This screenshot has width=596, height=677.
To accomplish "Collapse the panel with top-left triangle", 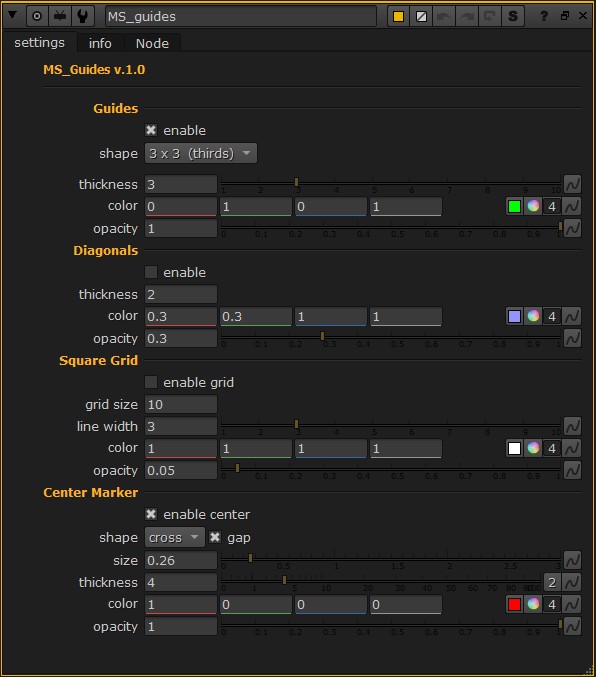I will [x=12, y=16].
